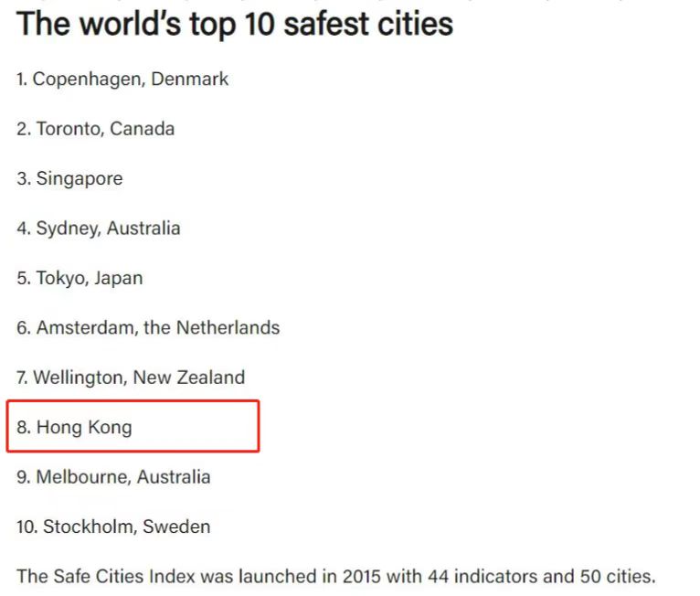Click on Sydney, Australia list item
Viewport: 700px width, 596px height.
(x=99, y=229)
